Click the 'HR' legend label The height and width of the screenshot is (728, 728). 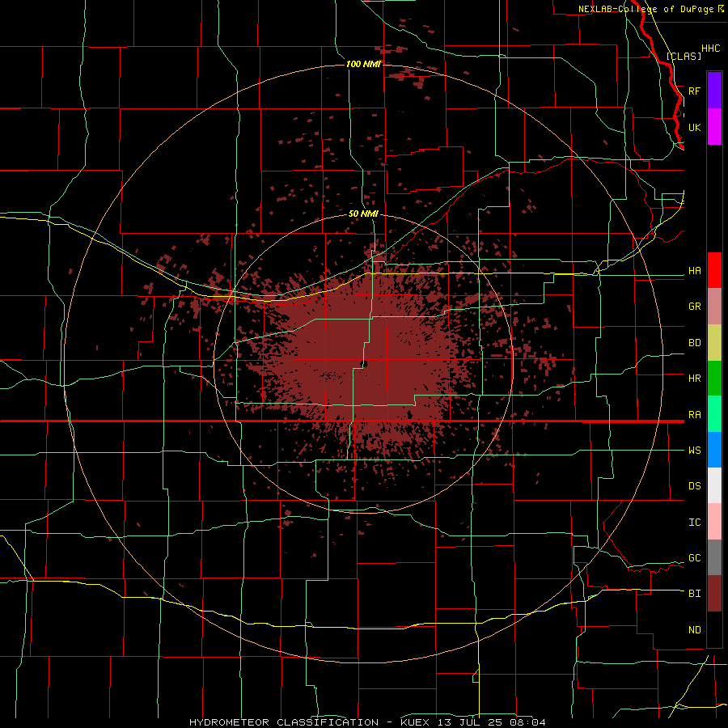coord(694,379)
